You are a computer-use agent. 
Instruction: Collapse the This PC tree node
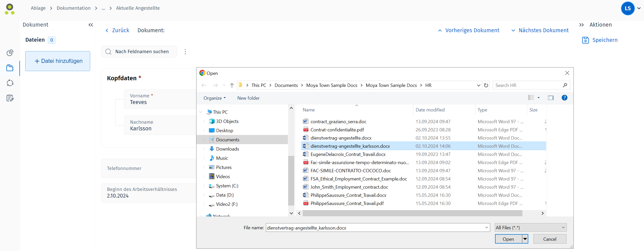pos(201,112)
